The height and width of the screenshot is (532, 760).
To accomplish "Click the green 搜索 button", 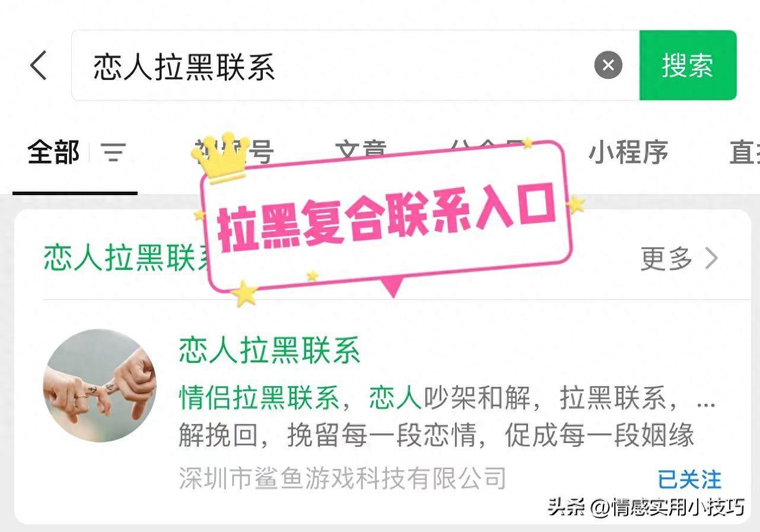I will [x=688, y=65].
